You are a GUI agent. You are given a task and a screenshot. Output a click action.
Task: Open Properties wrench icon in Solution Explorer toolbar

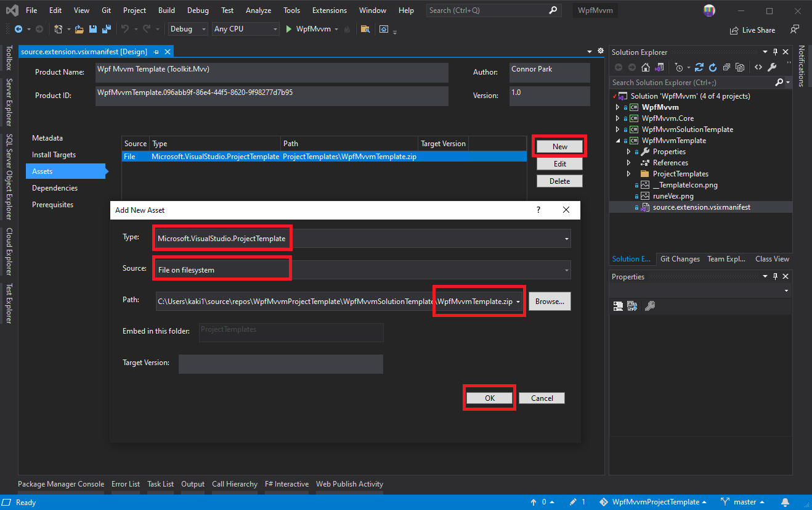point(772,67)
